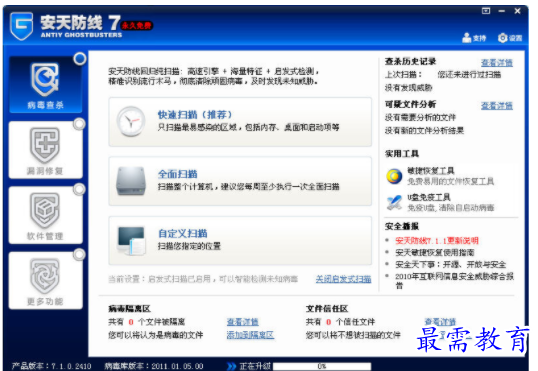Click 上次扫描 label
The height and width of the screenshot is (371, 538).
[403, 74]
